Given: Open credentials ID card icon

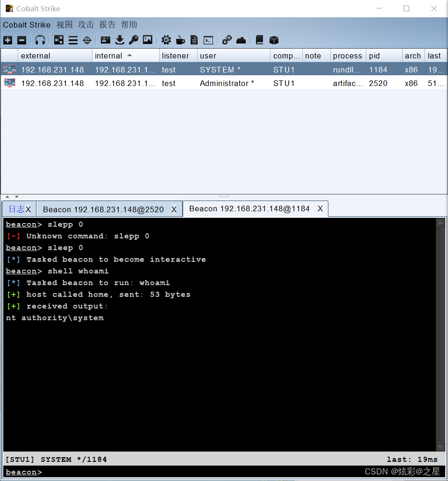Looking at the screenshot, I should pos(106,40).
